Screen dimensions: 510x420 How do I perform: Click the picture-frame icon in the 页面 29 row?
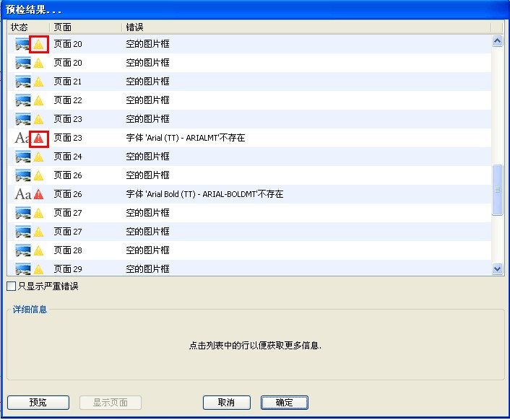23,269
